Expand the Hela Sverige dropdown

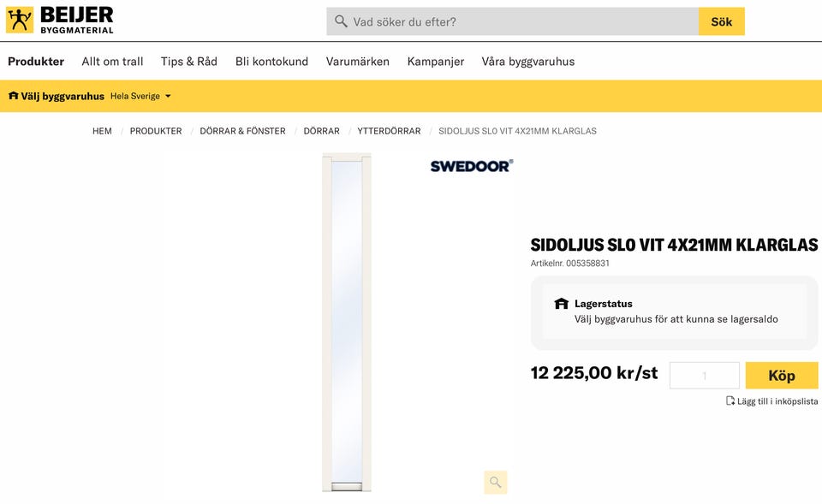click(x=141, y=96)
